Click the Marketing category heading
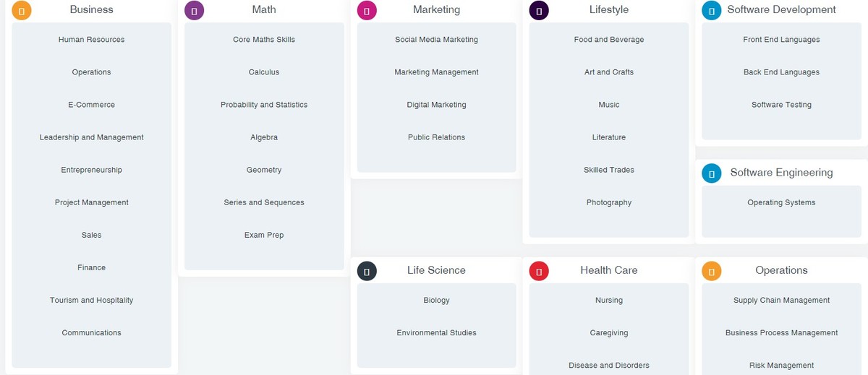 coord(436,9)
